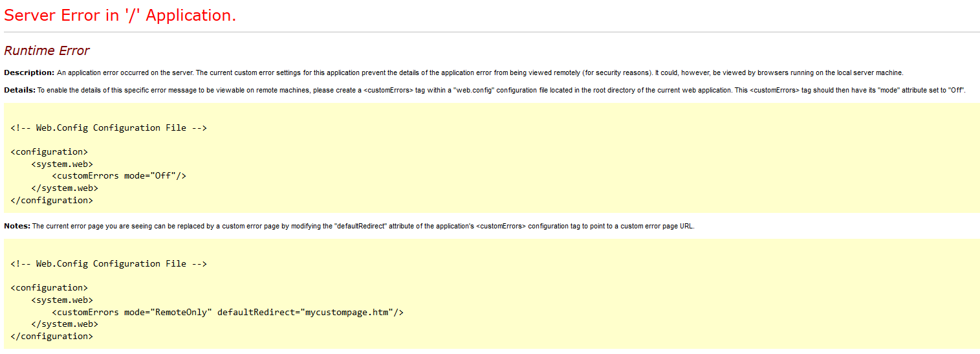Click the horizontal rule below the main heading
The height and width of the screenshot is (354, 980).
(x=492, y=32)
